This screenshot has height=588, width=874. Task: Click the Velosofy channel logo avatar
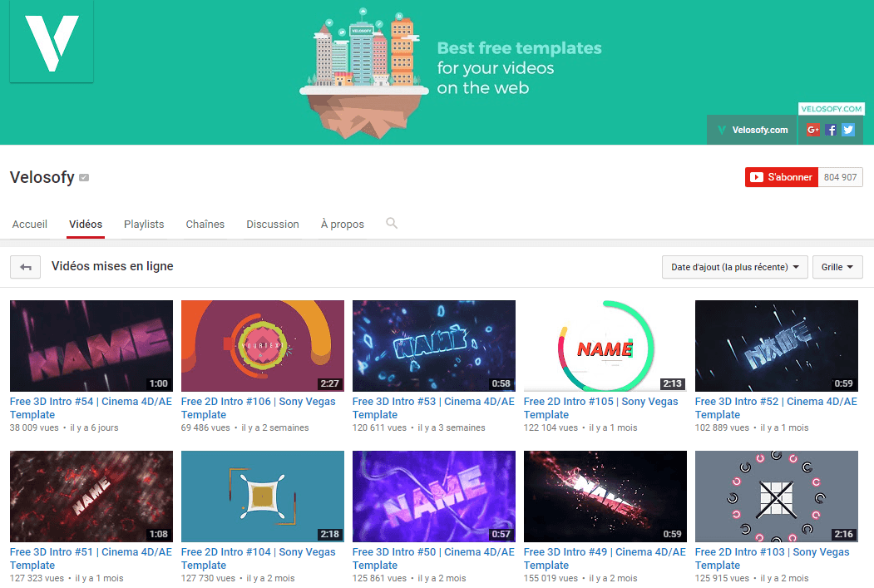(x=52, y=42)
